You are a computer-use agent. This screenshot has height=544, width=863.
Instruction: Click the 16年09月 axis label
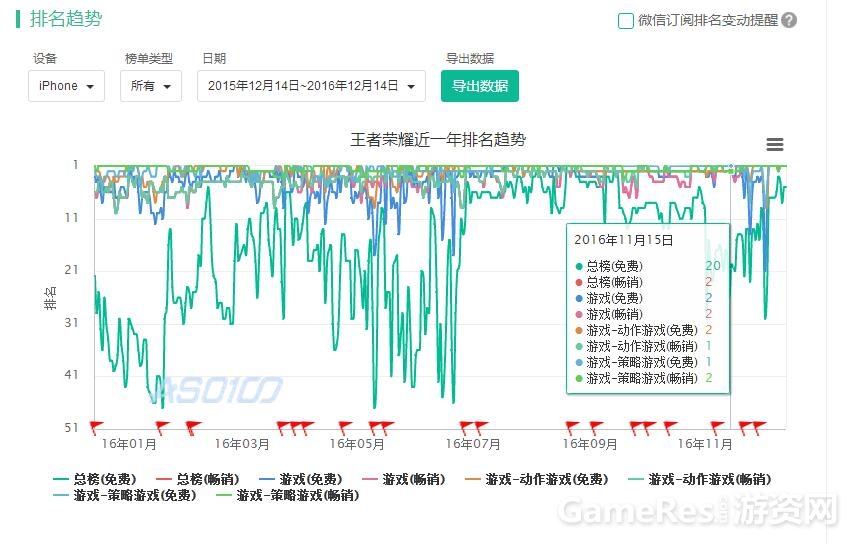pyautogui.click(x=589, y=444)
